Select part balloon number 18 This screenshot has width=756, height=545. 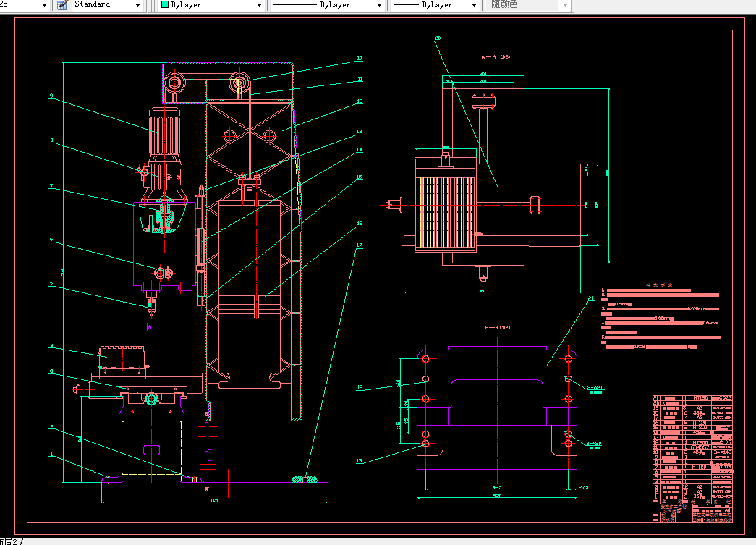click(360, 387)
